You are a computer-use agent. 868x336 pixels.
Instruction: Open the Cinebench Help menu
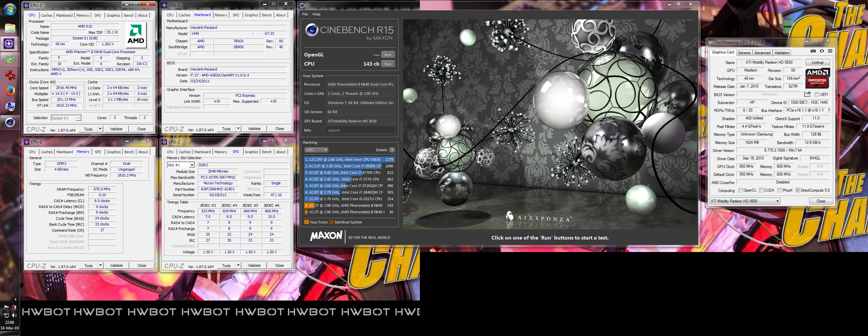[x=317, y=14]
